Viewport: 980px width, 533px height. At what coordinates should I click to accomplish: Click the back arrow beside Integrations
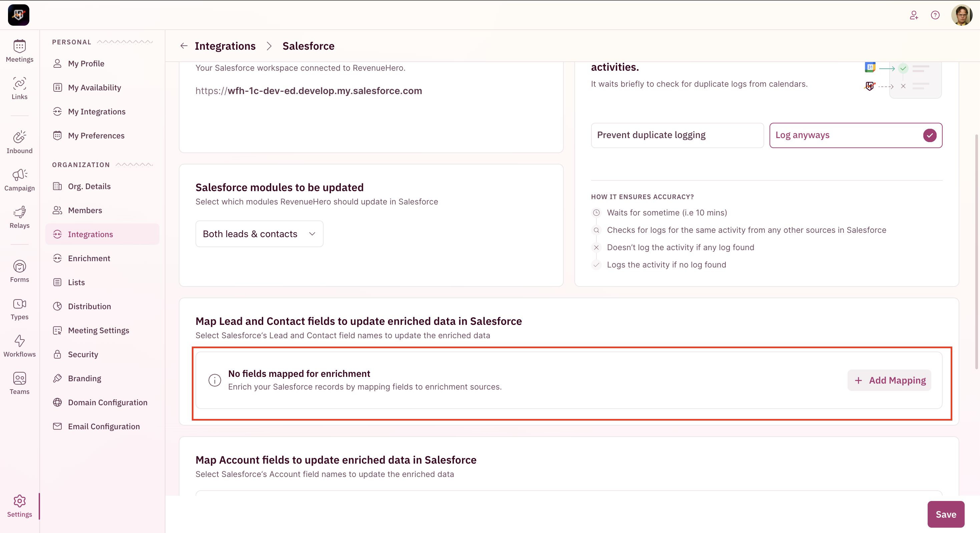(184, 46)
